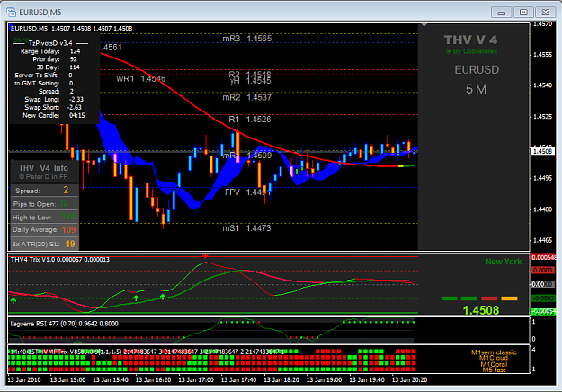The height and width of the screenshot is (392, 562).
Task: Click the current price tag 1.4508 on axis
Action: 542,151
